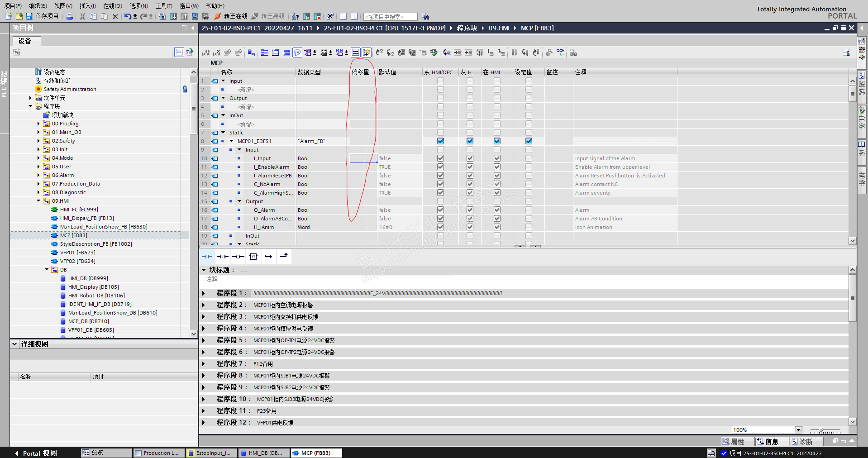The image size is (868, 458).
Task: Click the check syntax icon in editor toolbar
Action: (x=434, y=52)
